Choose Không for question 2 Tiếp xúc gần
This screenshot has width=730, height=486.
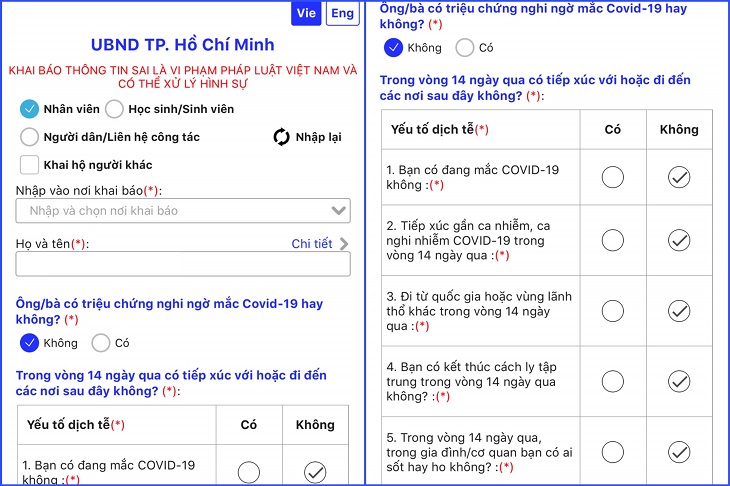click(679, 240)
